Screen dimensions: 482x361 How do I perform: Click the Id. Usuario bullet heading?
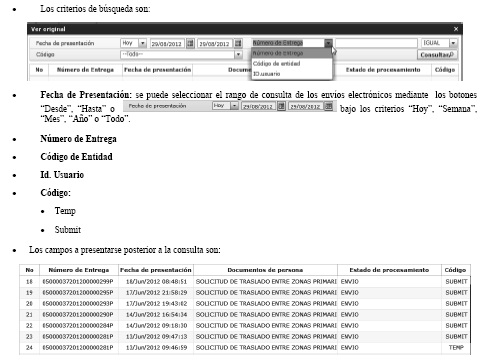[x=62, y=175]
